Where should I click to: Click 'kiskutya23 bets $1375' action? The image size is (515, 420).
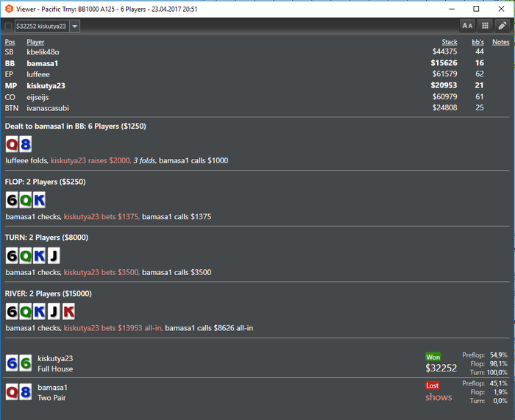click(x=102, y=217)
